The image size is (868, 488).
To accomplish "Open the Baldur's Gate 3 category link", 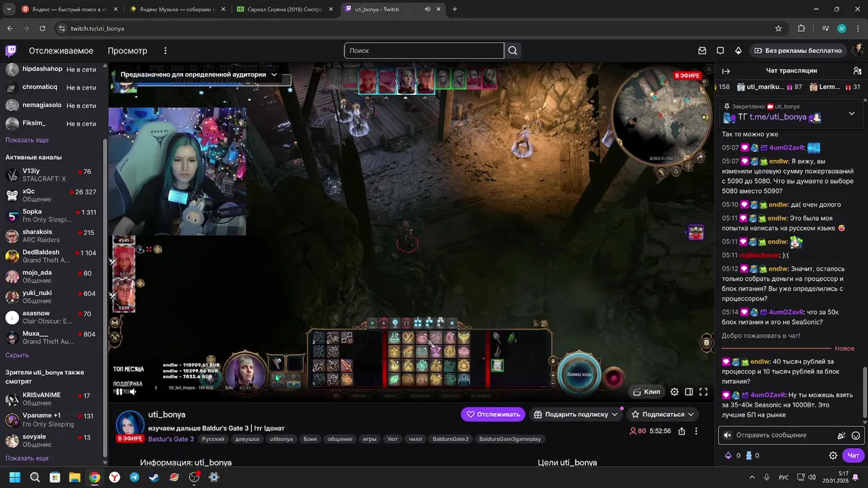I will (171, 439).
